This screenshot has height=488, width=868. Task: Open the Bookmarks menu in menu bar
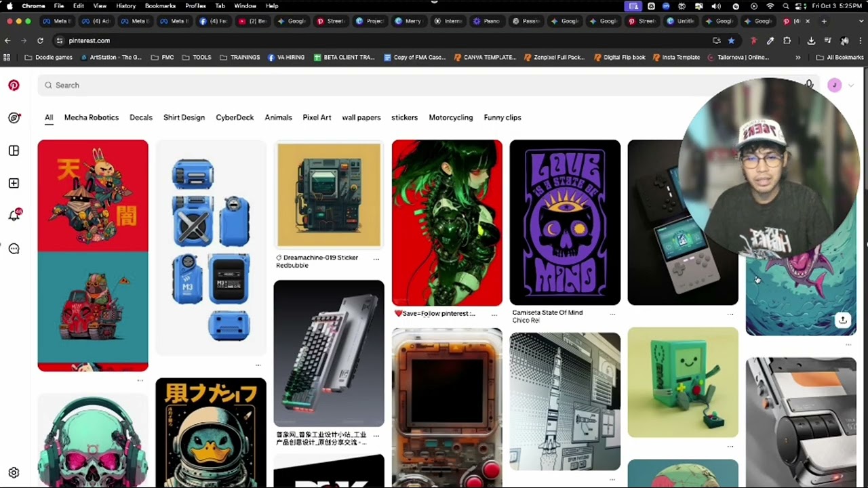tap(160, 6)
